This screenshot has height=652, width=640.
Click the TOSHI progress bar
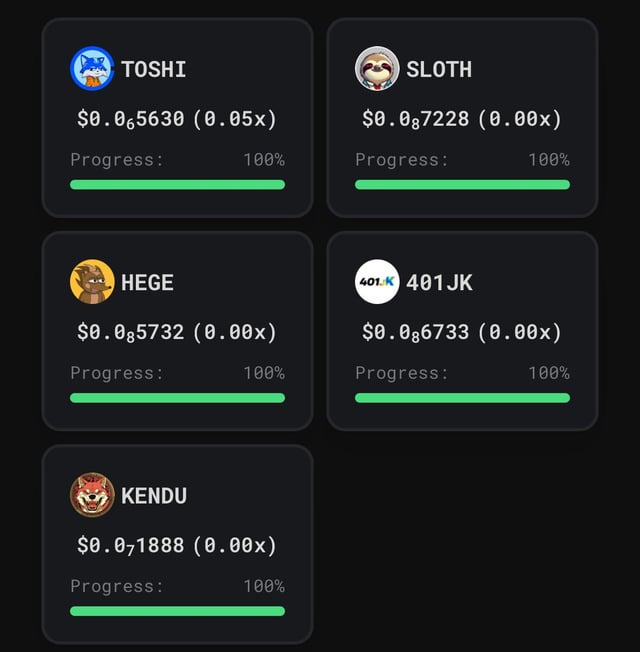coord(177,184)
